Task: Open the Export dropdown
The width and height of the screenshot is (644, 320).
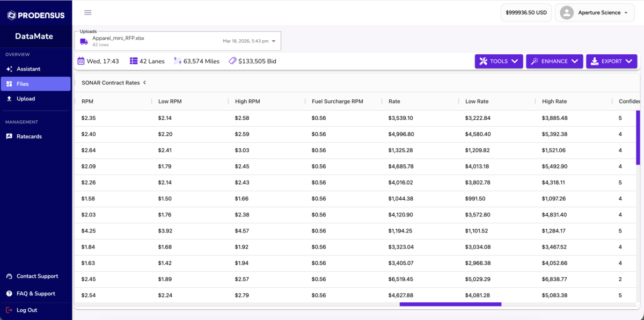Action: (612, 61)
